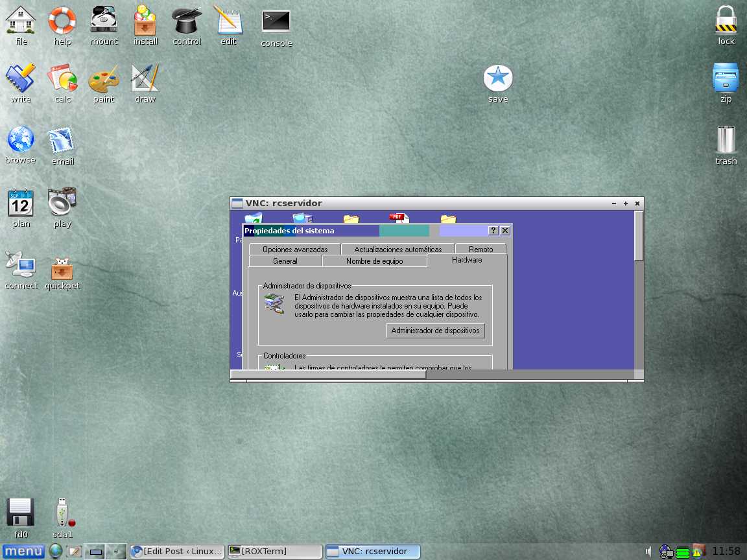Open the quickpet desktop icon

point(62,267)
